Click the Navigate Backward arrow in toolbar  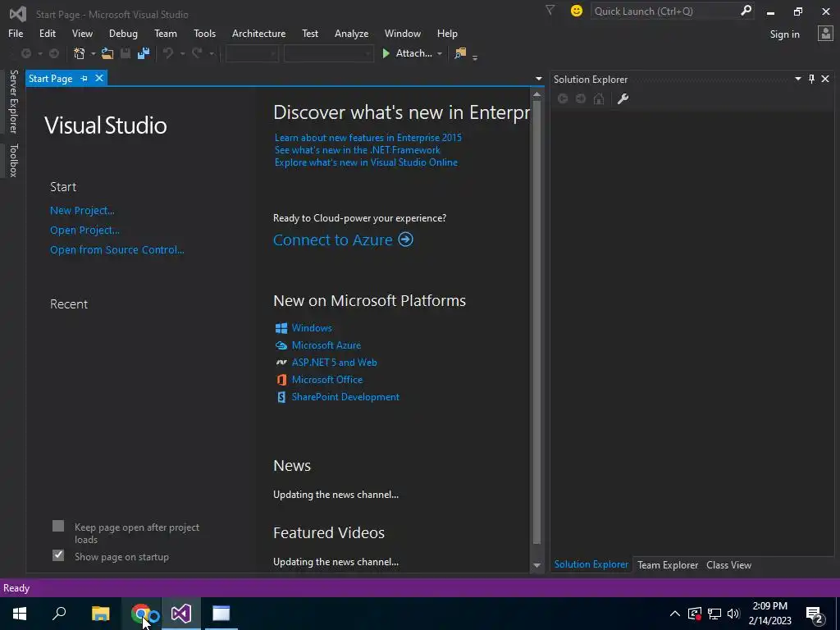25,53
